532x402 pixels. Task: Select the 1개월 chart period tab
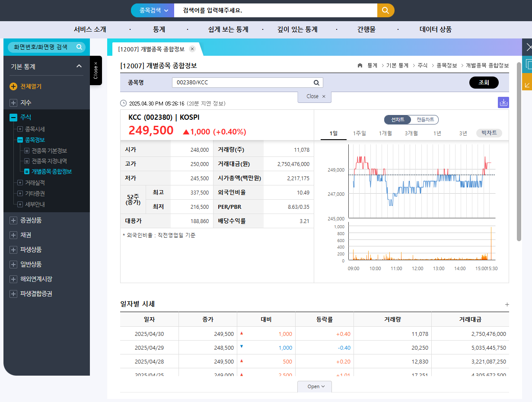[x=385, y=133]
